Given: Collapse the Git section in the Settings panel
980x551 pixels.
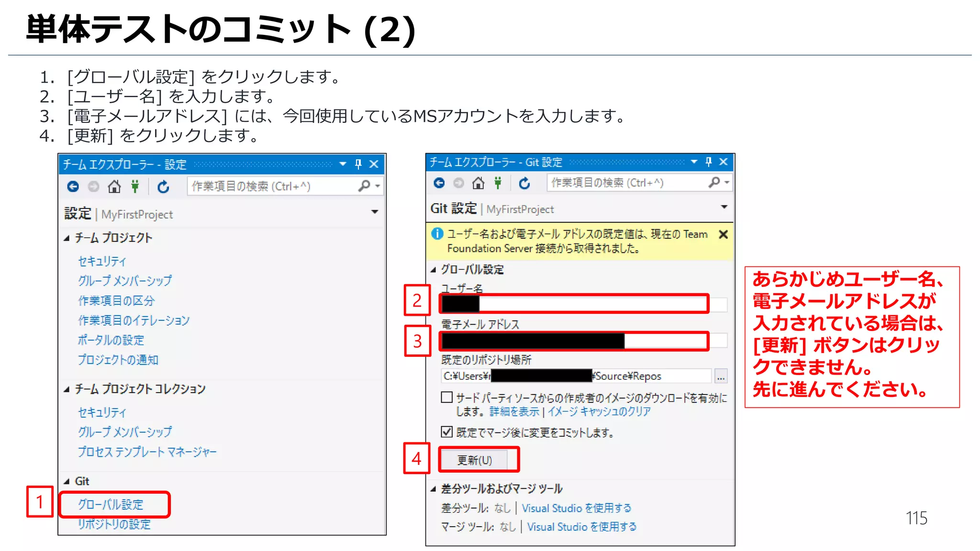Looking at the screenshot, I should 67,481.
